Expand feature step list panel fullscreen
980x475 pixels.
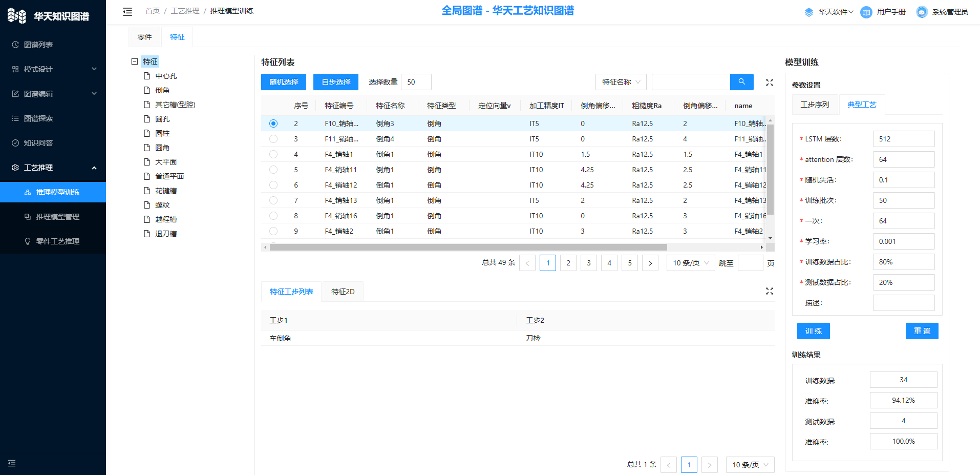pyautogui.click(x=769, y=291)
